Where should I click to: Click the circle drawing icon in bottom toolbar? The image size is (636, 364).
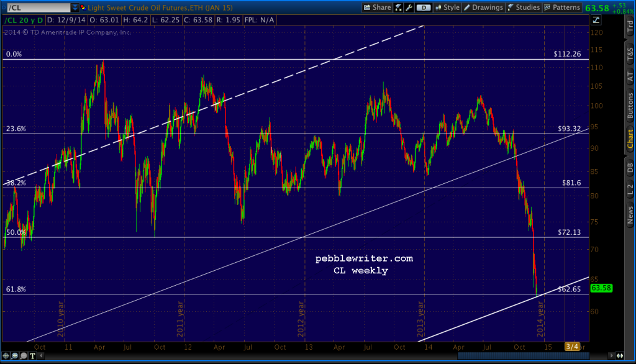pyautogui.click(x=24, y=355)
